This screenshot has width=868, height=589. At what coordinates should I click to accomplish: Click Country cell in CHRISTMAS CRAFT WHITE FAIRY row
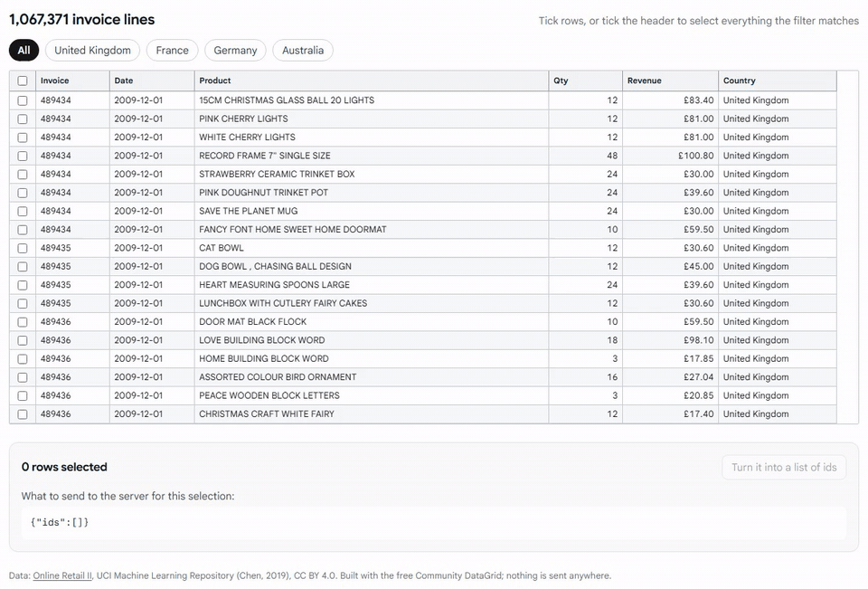point(778,414)
